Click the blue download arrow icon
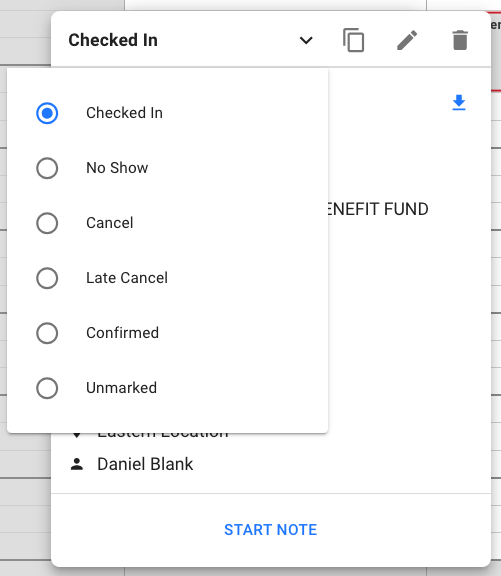 pyautogui.click(x=459, y=102)
